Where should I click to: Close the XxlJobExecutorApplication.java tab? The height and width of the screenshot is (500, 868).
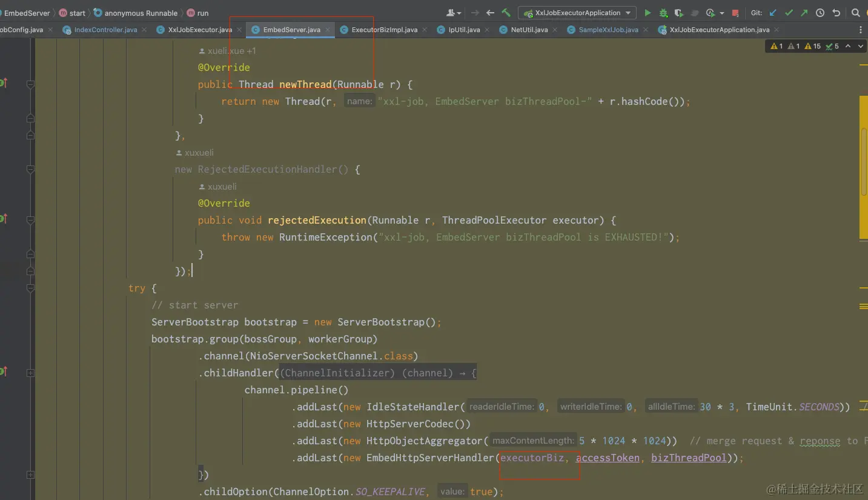[x=777, y=30]
